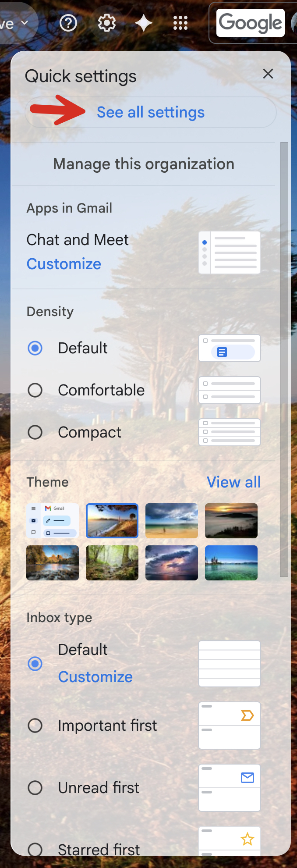This screenshot has height=868, width=297.
Task: Close the Quick settings panel
Action: pos(268,74)
